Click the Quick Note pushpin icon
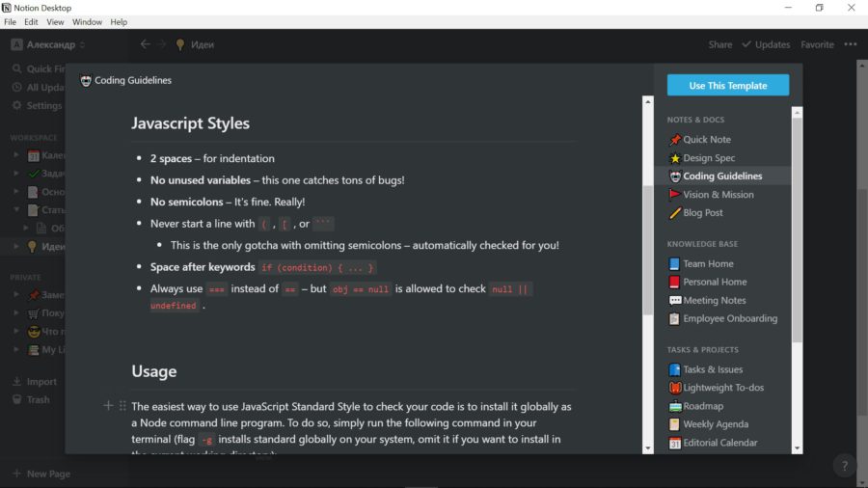 pos(675,140)
